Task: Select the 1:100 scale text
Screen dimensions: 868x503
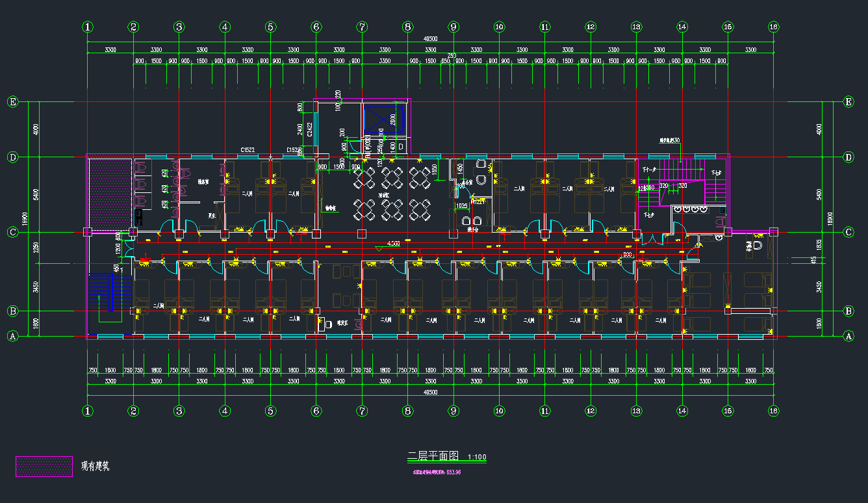Action: coord(477,457)
